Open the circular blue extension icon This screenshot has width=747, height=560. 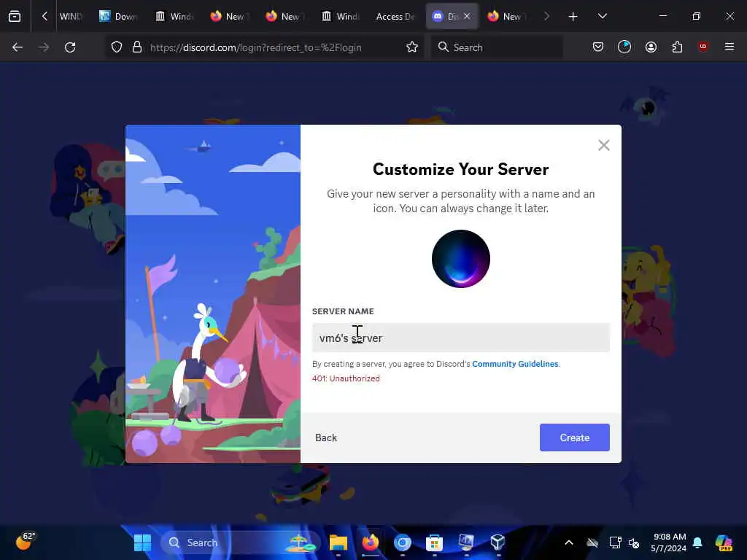click(x=624, y=47)
